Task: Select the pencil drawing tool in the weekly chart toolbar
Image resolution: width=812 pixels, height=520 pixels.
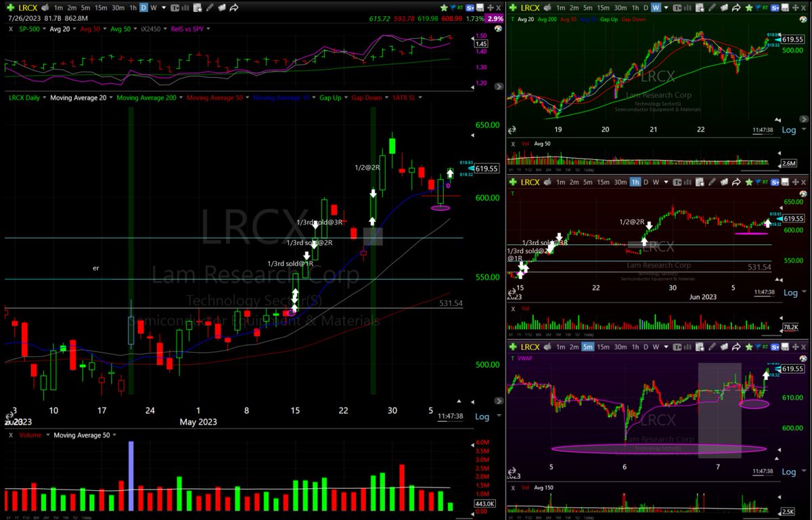Action: pos(712,8)
